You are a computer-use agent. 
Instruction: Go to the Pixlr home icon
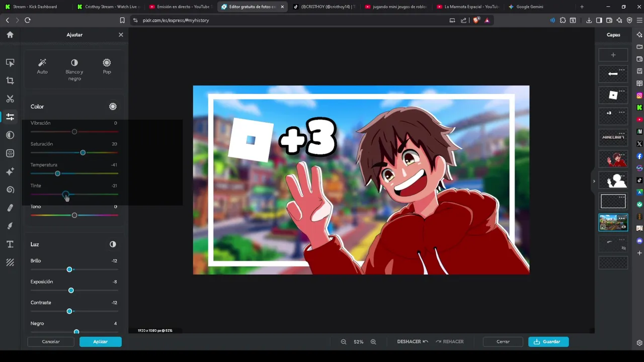click(x=10, y=35)
